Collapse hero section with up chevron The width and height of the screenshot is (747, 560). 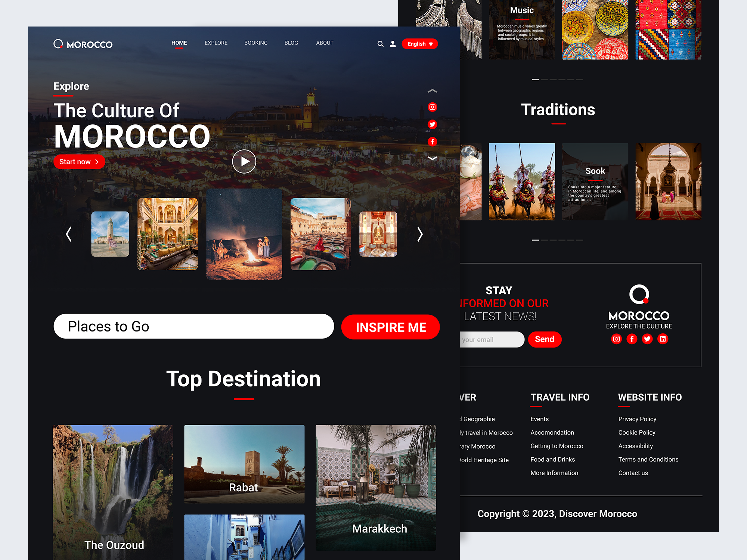point(432,90)
